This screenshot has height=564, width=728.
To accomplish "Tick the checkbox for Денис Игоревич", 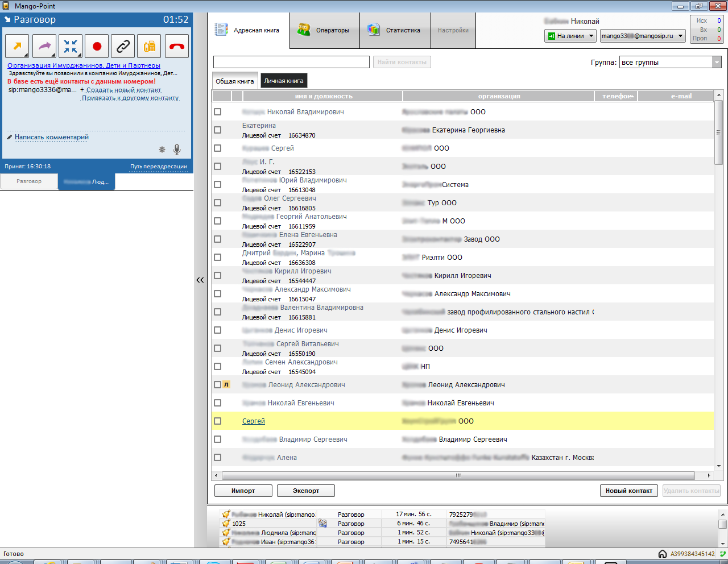I will [x=217, y=330].
